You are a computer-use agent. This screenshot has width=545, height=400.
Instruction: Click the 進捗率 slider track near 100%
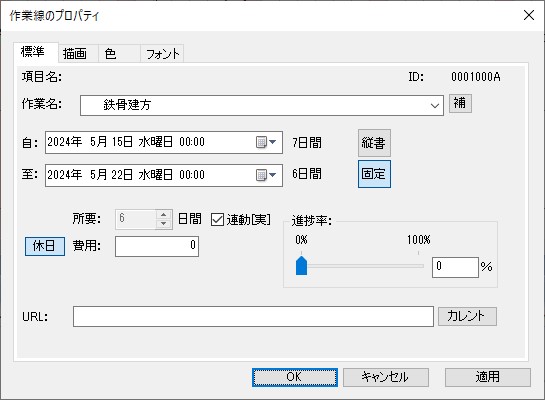click(418, 266)
